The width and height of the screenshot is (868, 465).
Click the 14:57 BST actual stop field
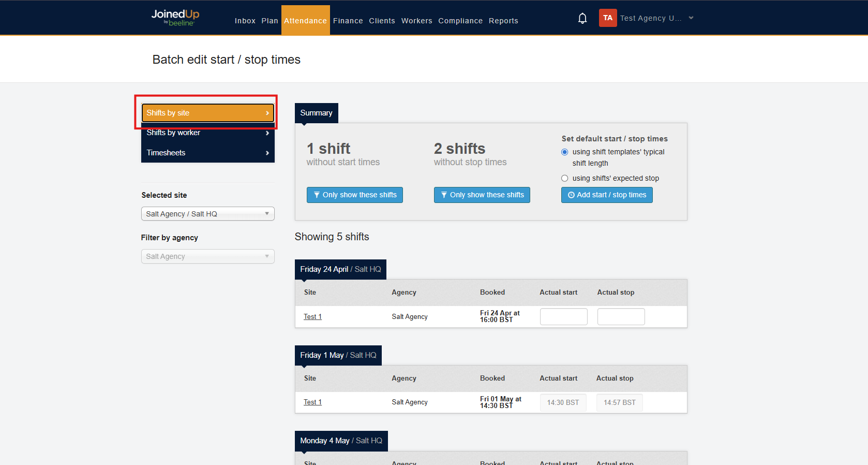pyautogui.click(x=620, y=402)
